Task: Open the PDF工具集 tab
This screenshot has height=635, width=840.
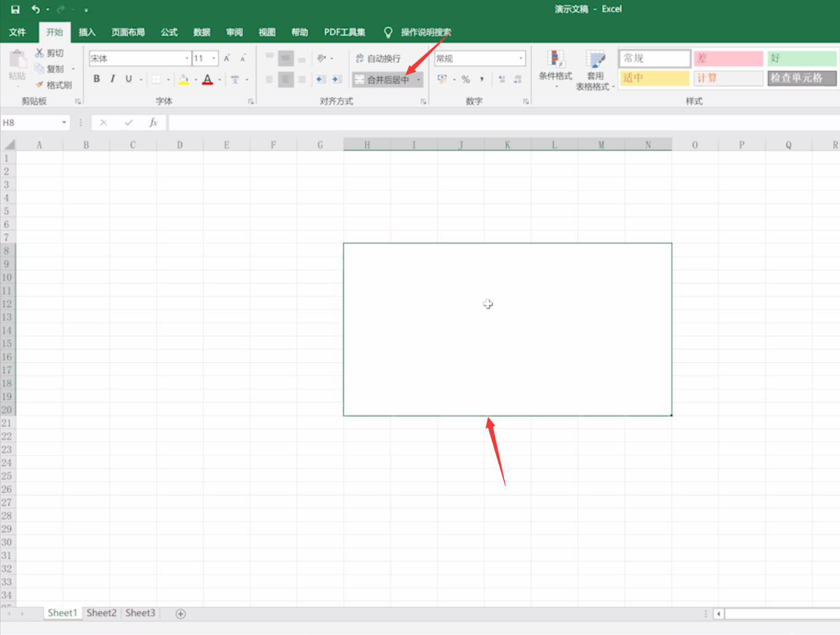Action: pos(345,32)
